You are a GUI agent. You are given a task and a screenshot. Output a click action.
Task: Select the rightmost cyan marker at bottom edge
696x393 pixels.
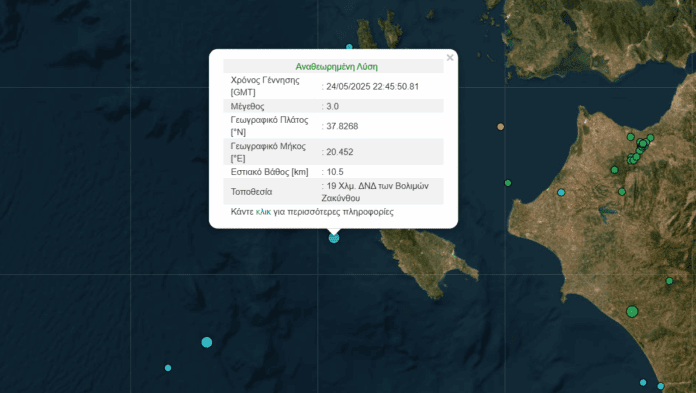(660, 386)
